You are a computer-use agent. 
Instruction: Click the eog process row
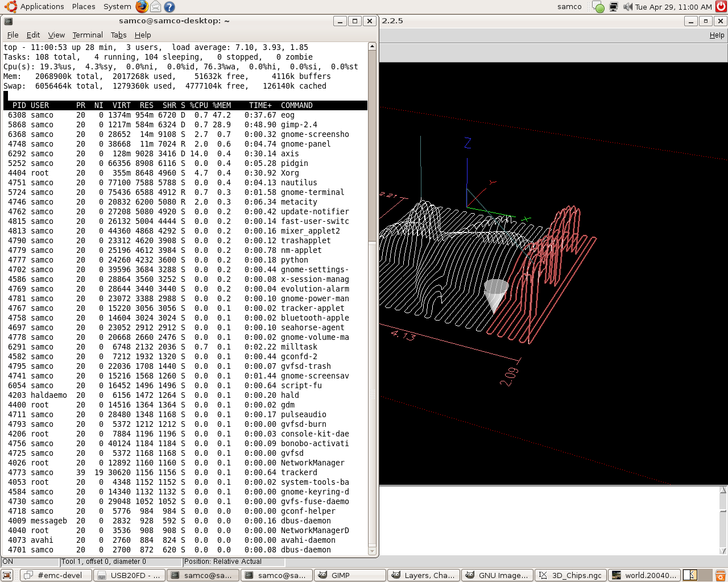(185, 115)
